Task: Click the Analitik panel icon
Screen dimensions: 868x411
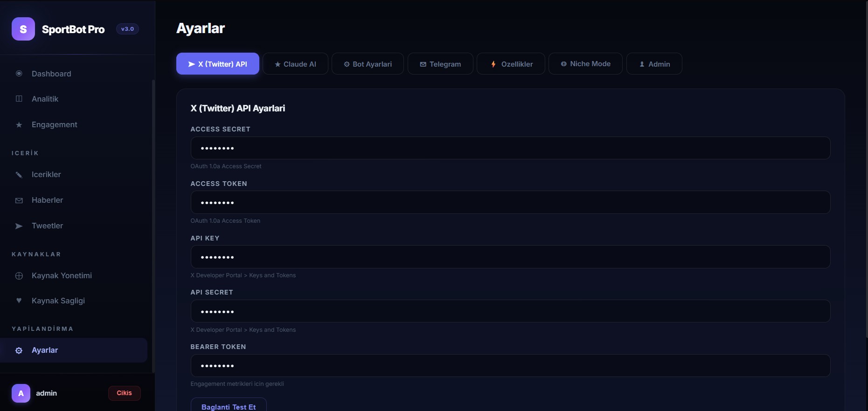Action: [19, 99]
